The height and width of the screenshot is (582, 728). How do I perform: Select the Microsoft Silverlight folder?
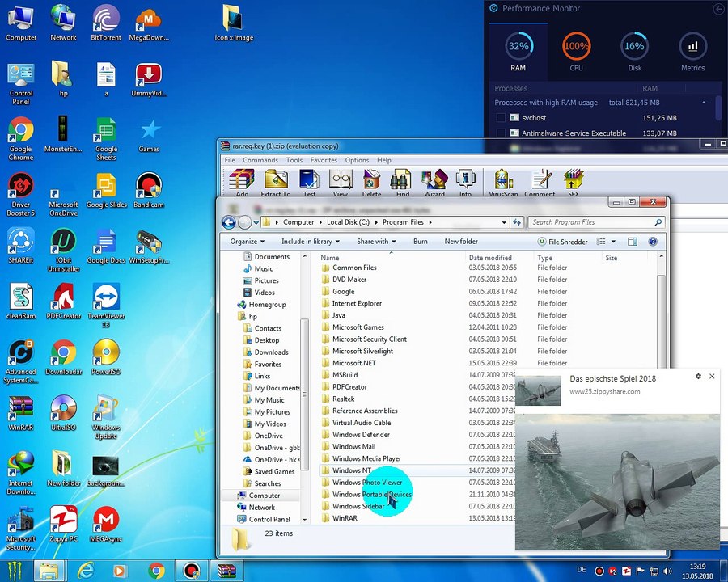pyautogui.click(x=362, y=352)
